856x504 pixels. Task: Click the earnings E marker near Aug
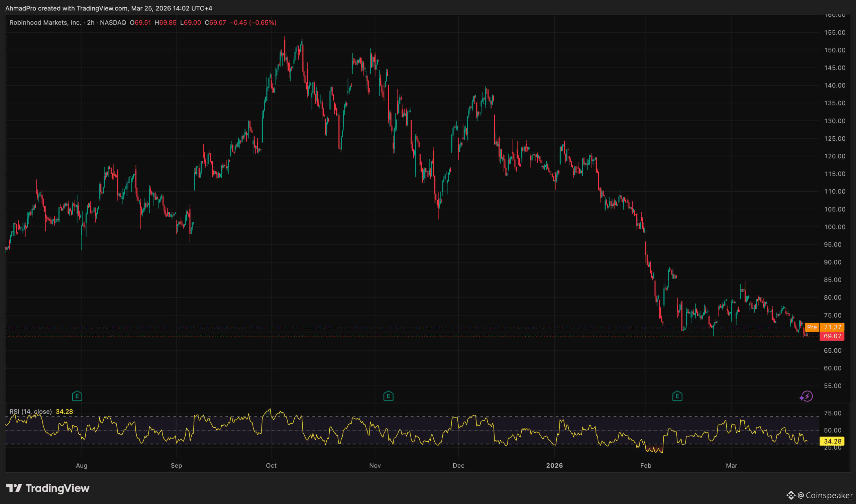[x=77, y=396]
